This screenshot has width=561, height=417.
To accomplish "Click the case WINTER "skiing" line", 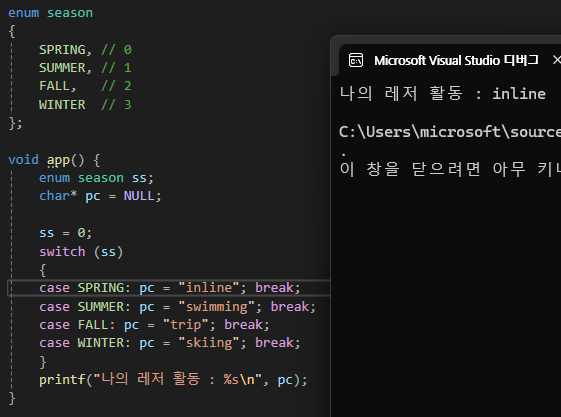I will (x=170, y=343).
